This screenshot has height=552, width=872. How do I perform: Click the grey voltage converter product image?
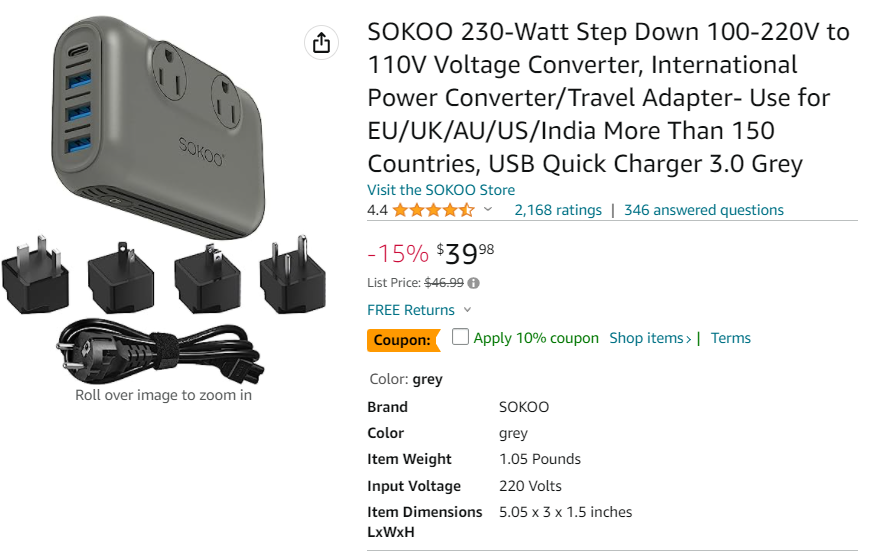(158, 128)
